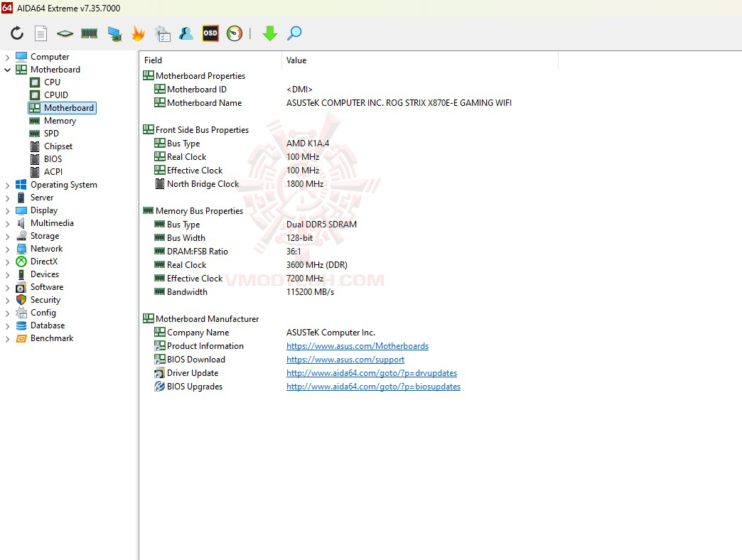This screenshot has height=560, width=742.
Task: Click the Company Name row
Action: (x=264, y=333)
